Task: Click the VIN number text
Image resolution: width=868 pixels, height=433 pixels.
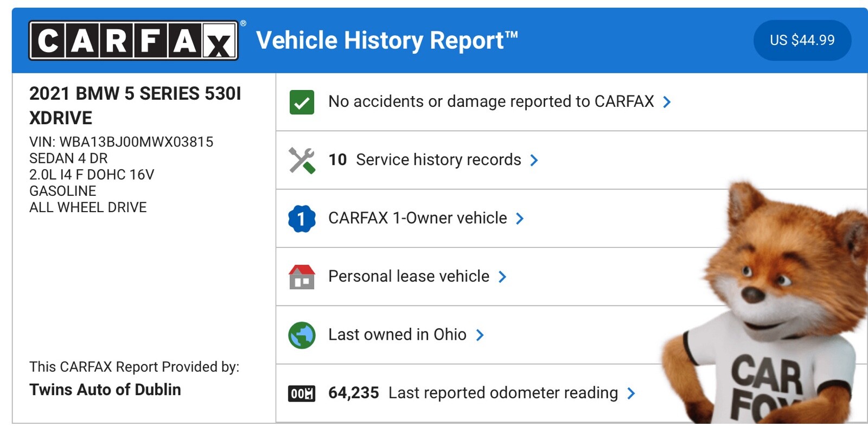Action: (x=136, y=142)
